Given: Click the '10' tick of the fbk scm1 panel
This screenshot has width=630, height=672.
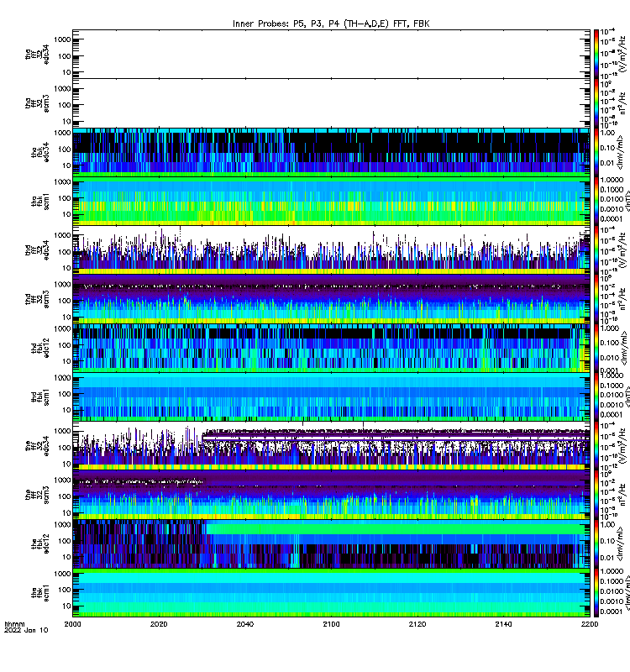Looking at the screenshot, I should point(66,606).
